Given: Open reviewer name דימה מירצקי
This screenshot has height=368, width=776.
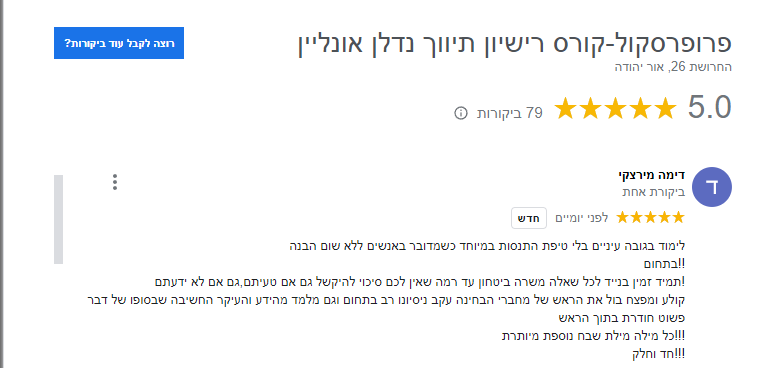Looking at the screenshot, I should click(x=651, y=176).
